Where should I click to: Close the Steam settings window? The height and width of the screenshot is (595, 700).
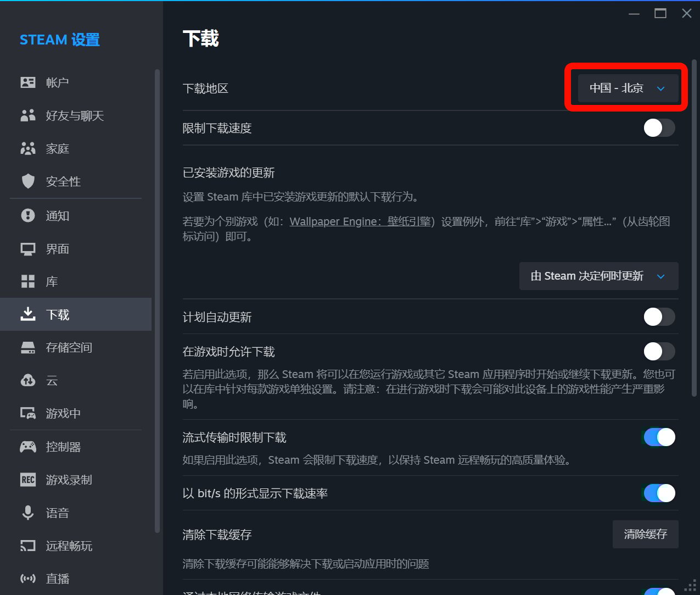coord(687,13)
